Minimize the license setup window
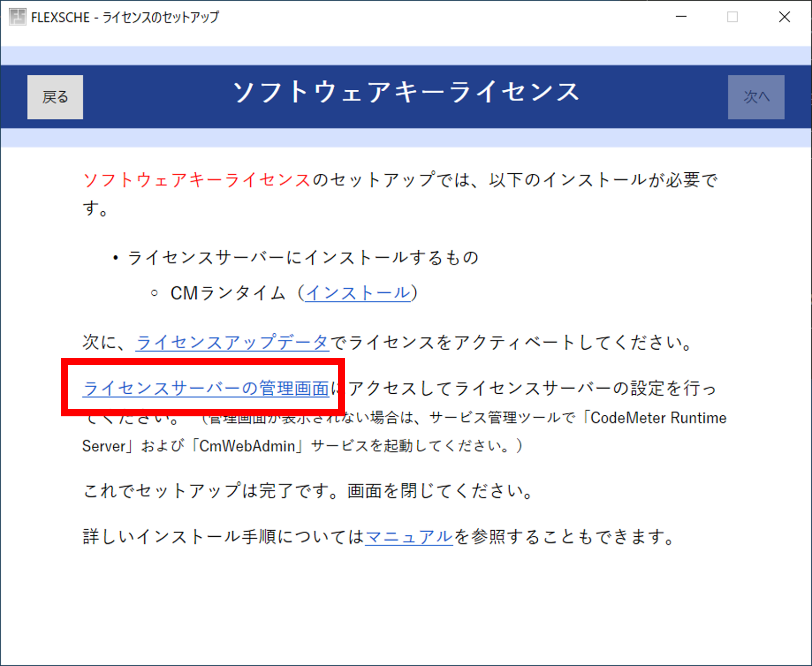Screen dimensions: 812x666 681,17
